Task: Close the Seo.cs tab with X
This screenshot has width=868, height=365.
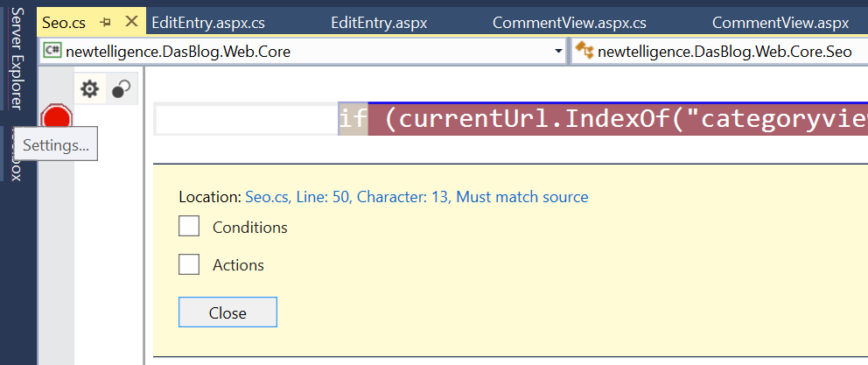Action: 131,22
